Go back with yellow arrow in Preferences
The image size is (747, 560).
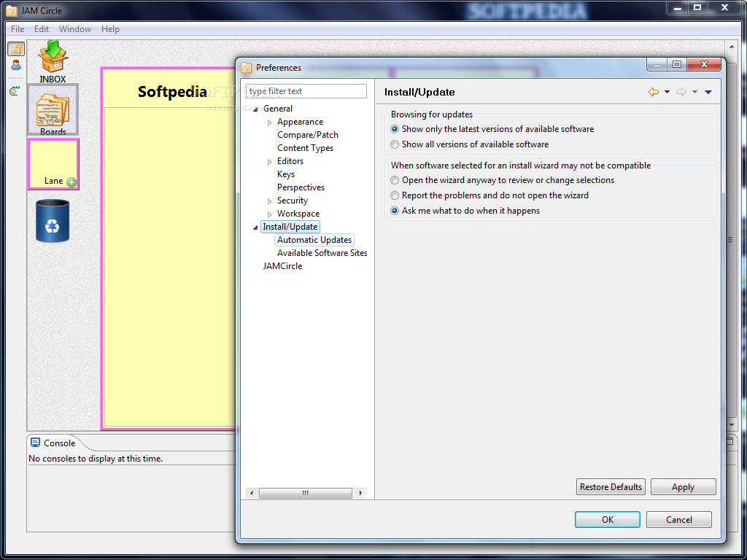[654, 92]
